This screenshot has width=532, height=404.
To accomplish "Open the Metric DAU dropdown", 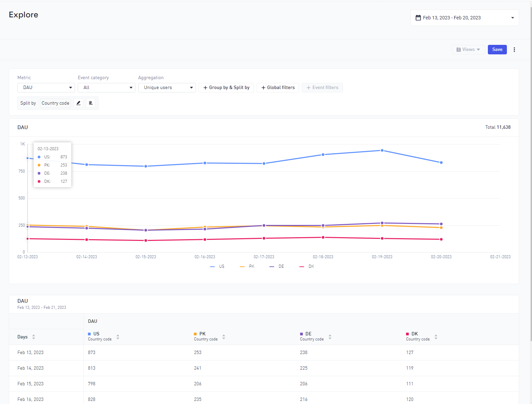I will pyautogui.click(x=46, y=88).
